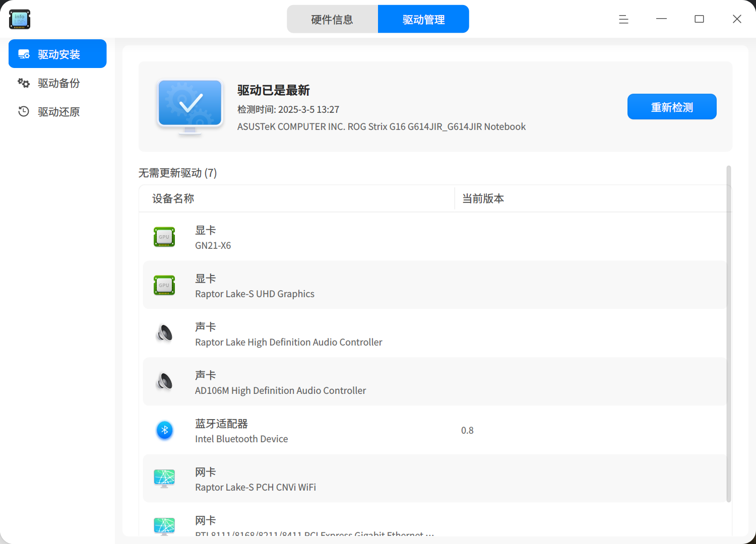Viewport: 756px width, 544px height.
Task: Click the 驱动已是最新 status title
Action: (274, 90)
